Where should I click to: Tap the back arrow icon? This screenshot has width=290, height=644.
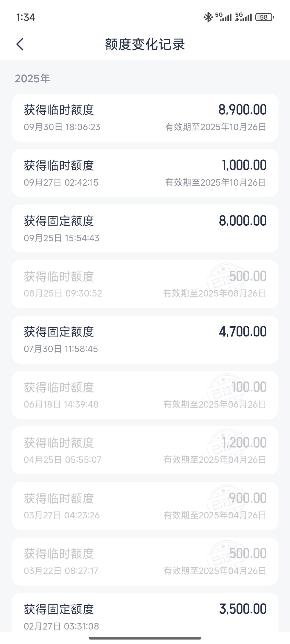[20, 44]
